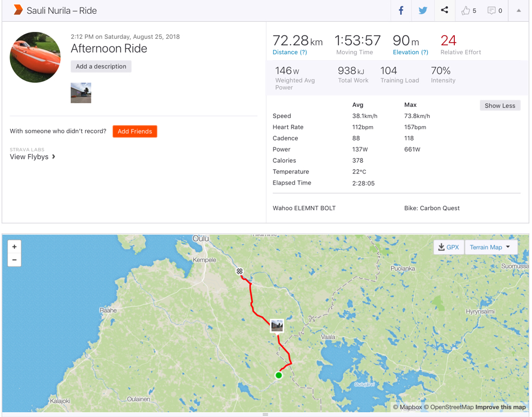This screenshot has width=532, height=417.
Task: Open the Distance (?) help link
Action: [289, 52]
